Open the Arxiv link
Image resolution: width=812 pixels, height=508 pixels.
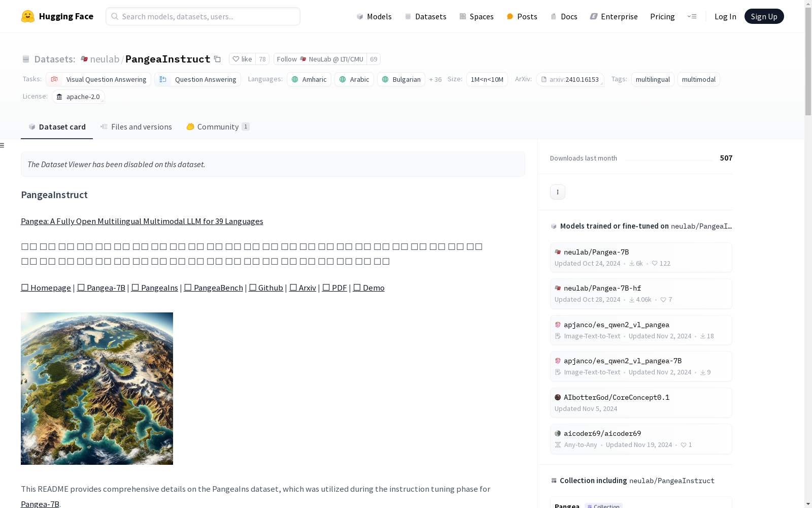coord(302,288)
